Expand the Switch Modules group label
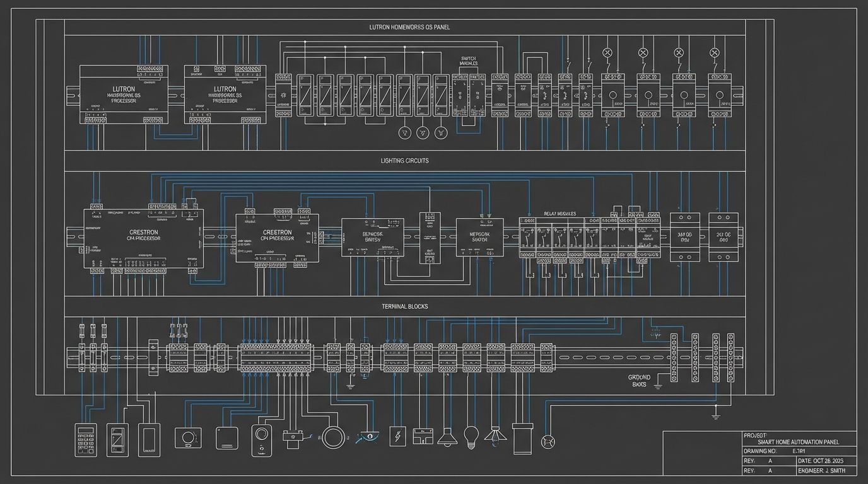Image resolution: width=868 pixels, height=484 pixels. 468,60
